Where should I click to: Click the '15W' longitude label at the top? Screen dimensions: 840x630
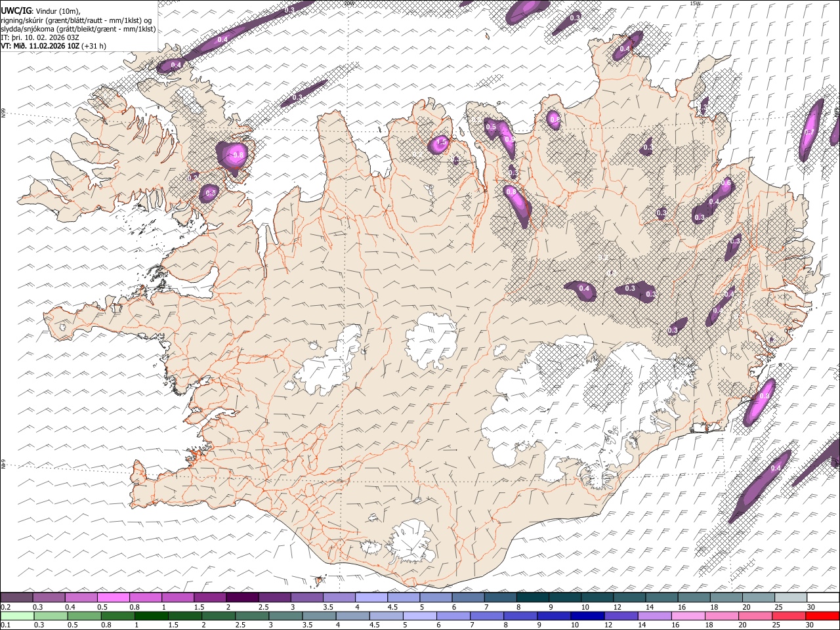[x=696, y=3]
